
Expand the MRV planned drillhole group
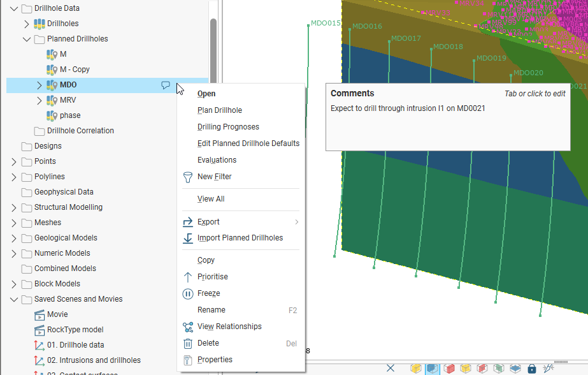[x=39, y=100]
